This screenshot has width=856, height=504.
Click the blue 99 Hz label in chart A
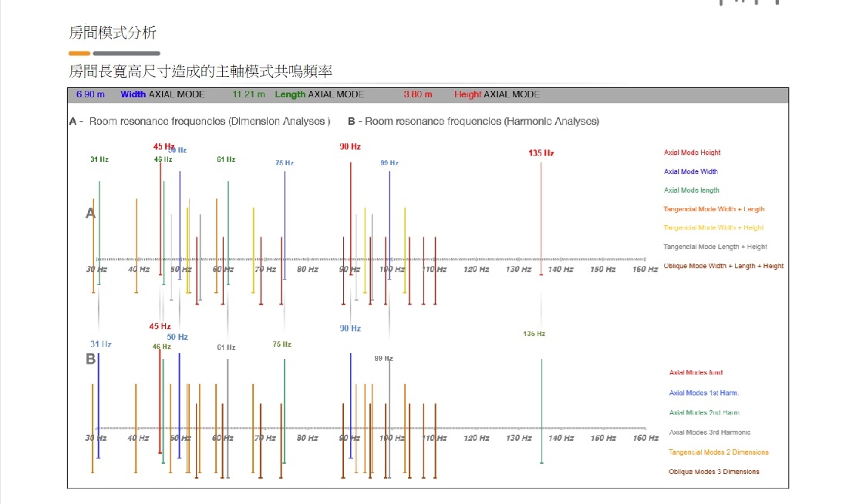(389, 163)
